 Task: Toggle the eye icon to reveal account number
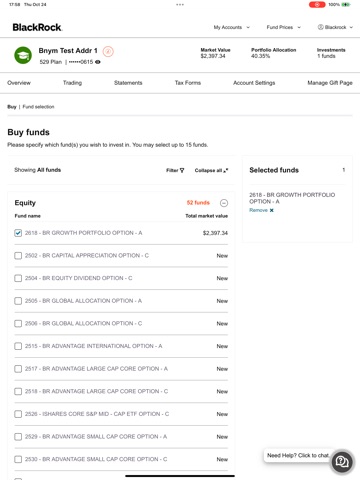click(98, 62)
